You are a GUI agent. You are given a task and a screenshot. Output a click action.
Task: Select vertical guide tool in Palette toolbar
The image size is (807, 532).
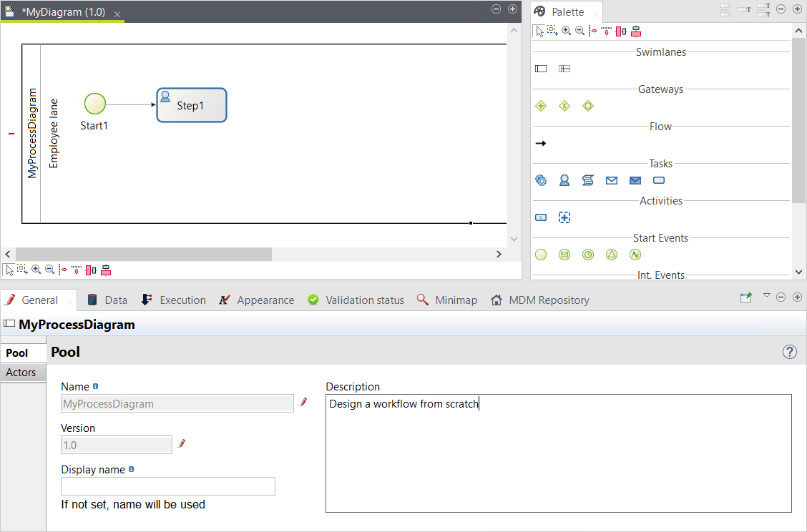pos(593,31)
